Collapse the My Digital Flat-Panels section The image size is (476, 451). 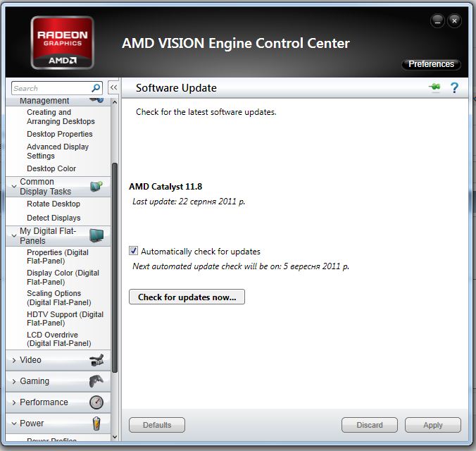pos(14,235)
